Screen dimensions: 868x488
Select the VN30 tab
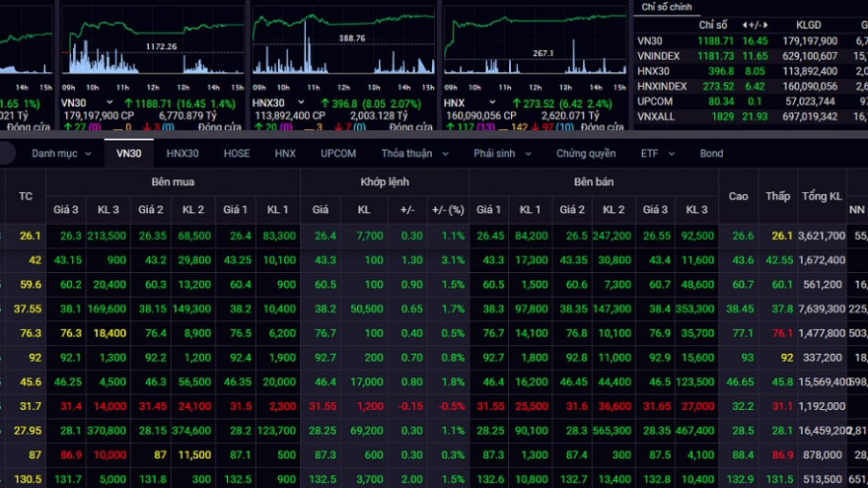pos(128,154)
